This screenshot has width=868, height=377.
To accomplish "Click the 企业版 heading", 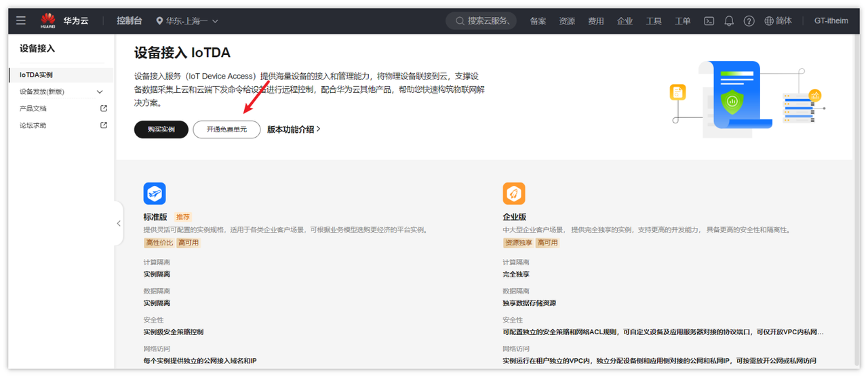I will pyautogui.click(x=515, y=217).
